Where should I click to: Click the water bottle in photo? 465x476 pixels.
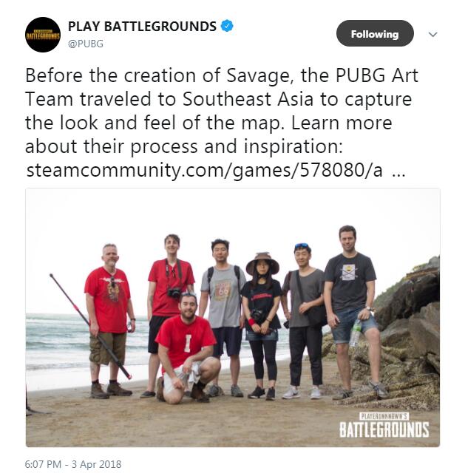[356, 333]
